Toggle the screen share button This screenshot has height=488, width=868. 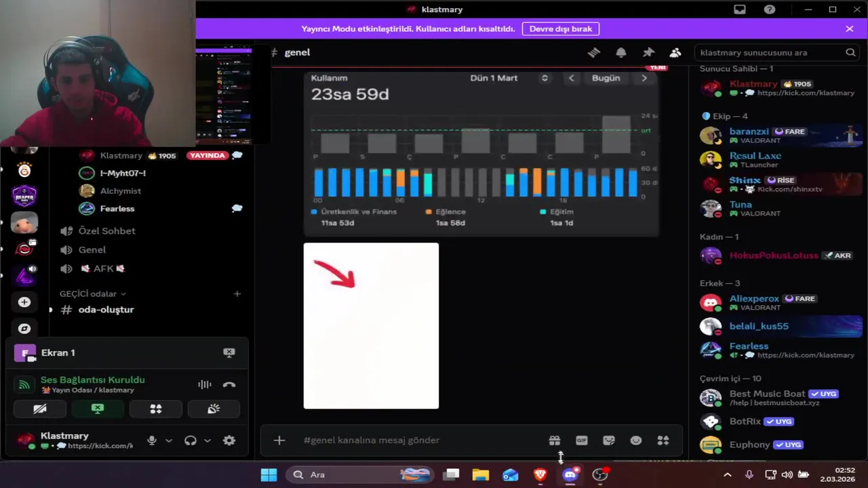[98, 409]
